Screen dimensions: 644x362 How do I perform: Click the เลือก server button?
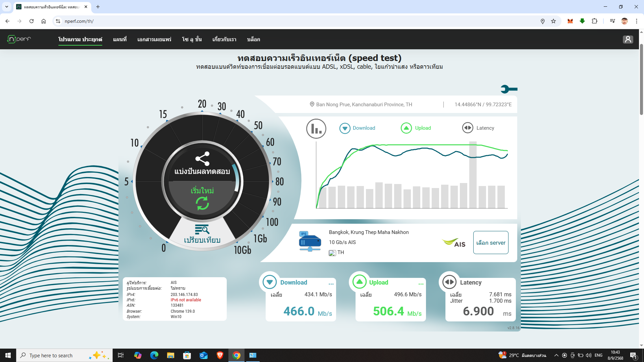tap(490, 243)
